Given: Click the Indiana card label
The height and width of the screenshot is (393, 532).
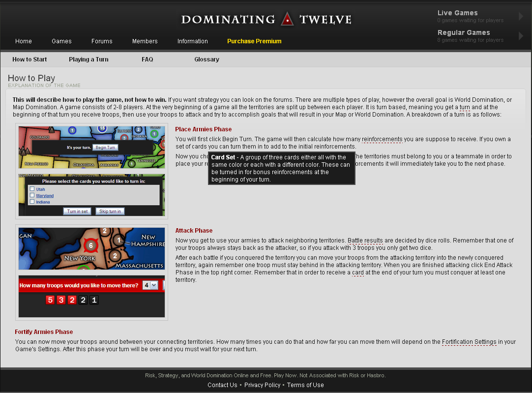Looking at the screenshot, I should [43, 202].
